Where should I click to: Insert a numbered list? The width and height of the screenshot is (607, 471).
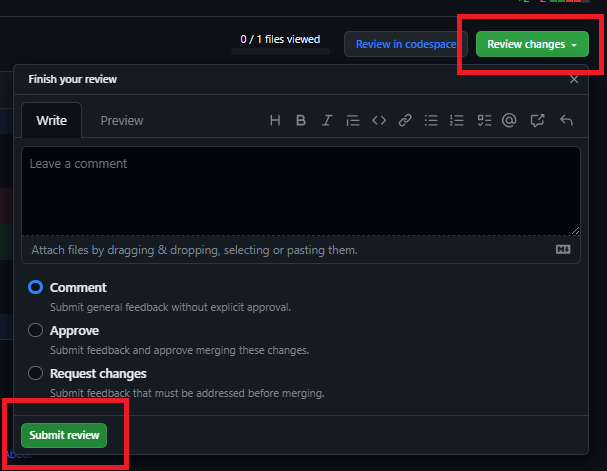[457, 121]
